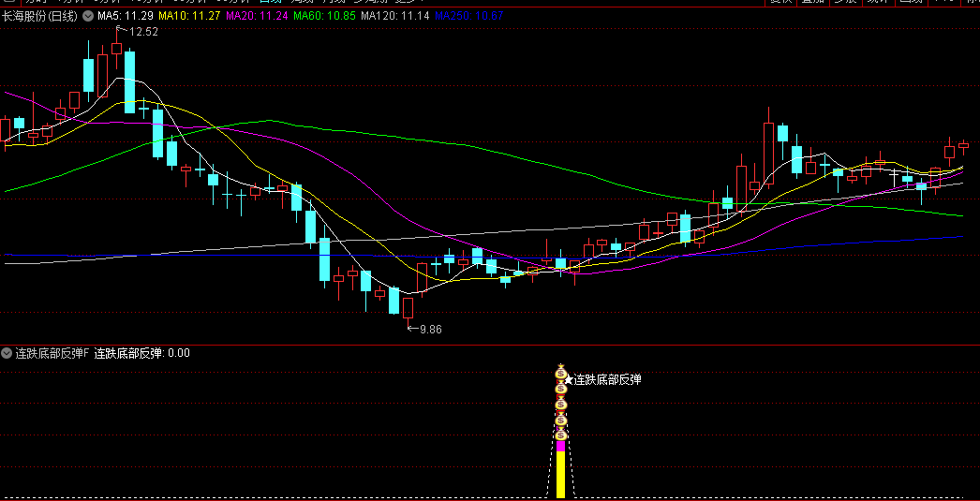Select the MA60: 10.85 label
The height and width of the screenshot is (501, 980).
click(x=325, y=16)
